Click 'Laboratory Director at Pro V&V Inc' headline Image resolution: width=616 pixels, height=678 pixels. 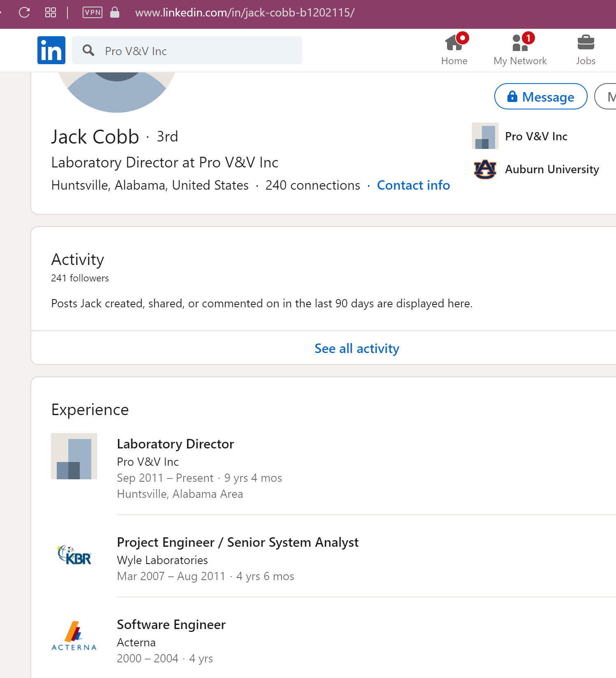pos(165,163)
